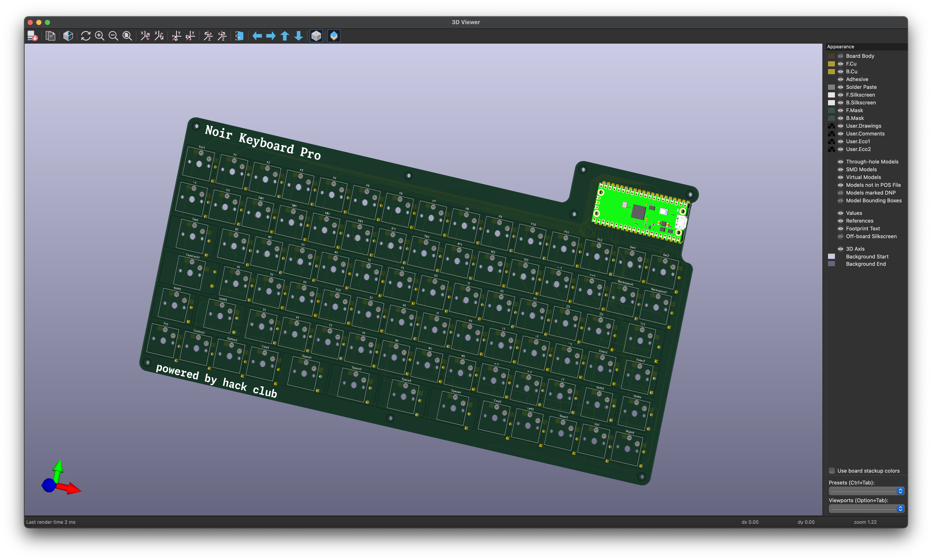Toggle Solder Paste visibility eye
The width and height of the screenshot is (932, 560).
[x=840, y=87]
